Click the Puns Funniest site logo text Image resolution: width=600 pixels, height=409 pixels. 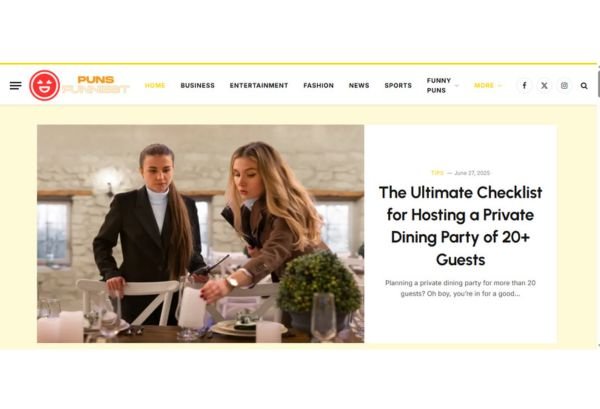(96, 85)
